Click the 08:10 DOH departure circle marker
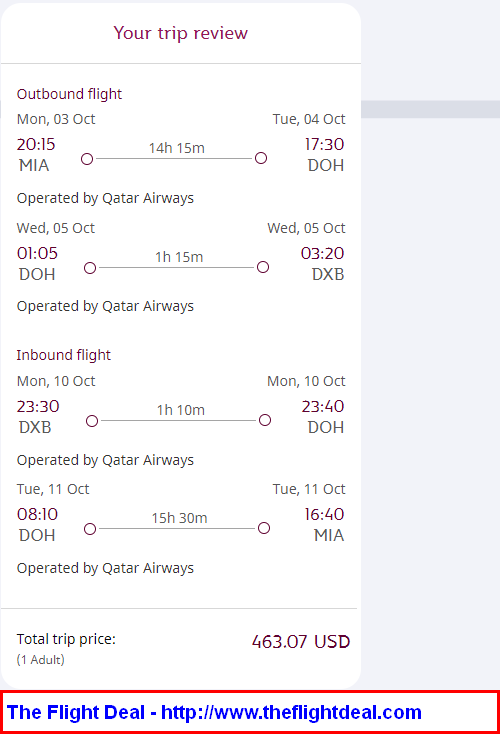The width and height of the screenshot is (500, 734). pos(90,529)
